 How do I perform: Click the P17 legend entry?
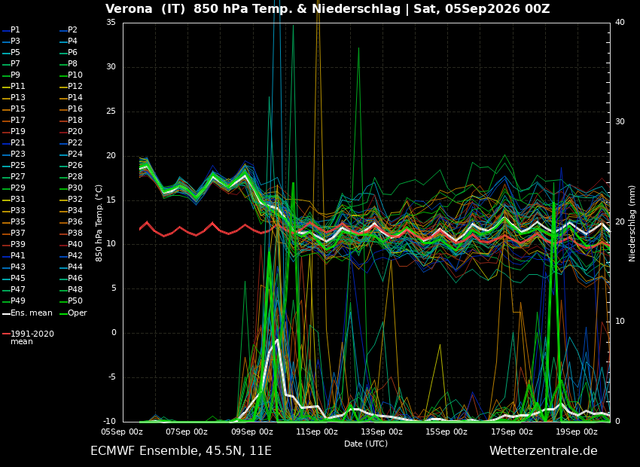(x=14, y=120)
